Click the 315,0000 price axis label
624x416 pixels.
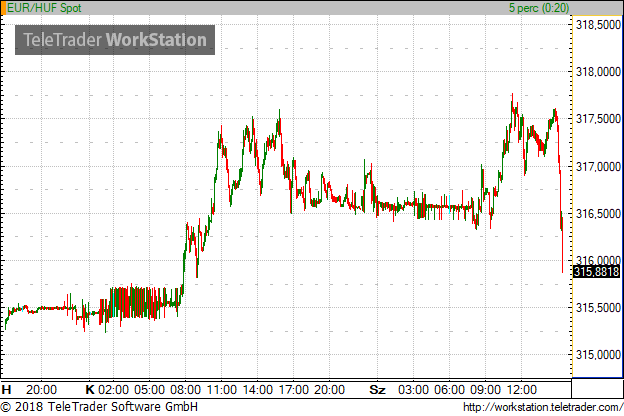598,355
